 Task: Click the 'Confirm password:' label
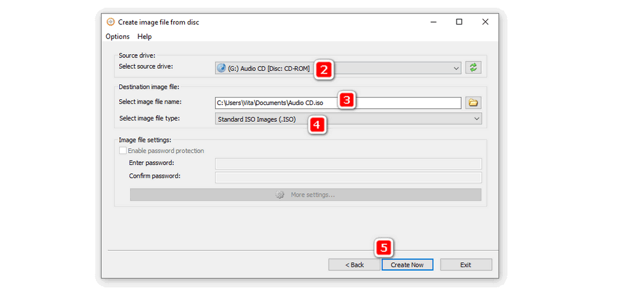point(155,176)
